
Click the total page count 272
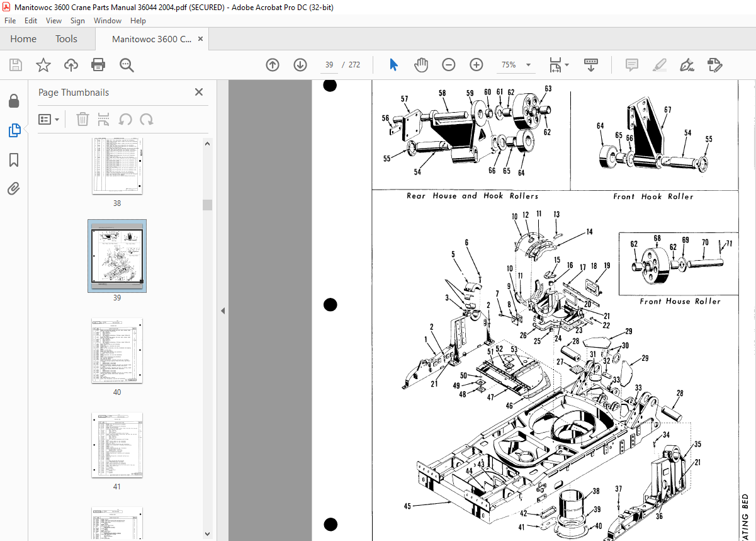pos(354,65)
